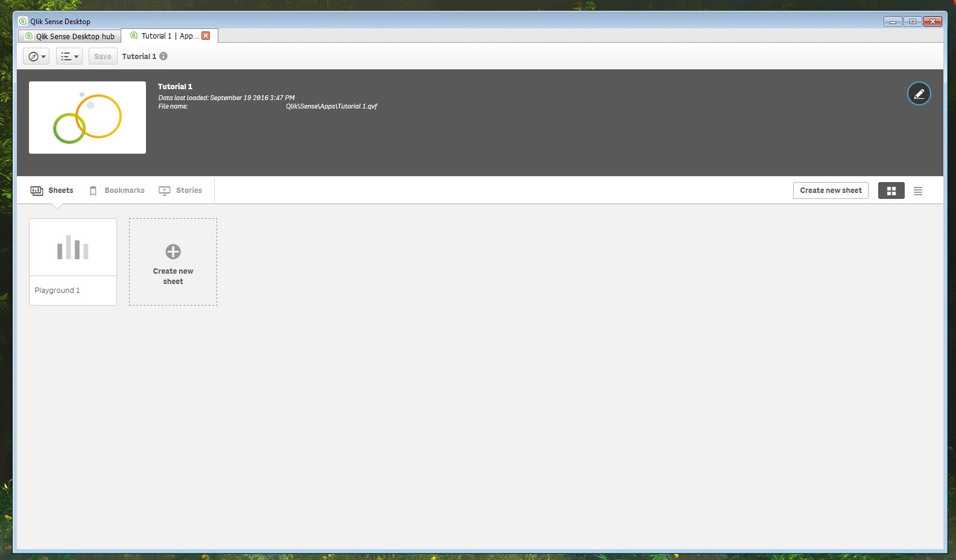Click the Tutorial 1 heading in the overview
This screenshot has height=560, width=956.
(x=175, y=87)
